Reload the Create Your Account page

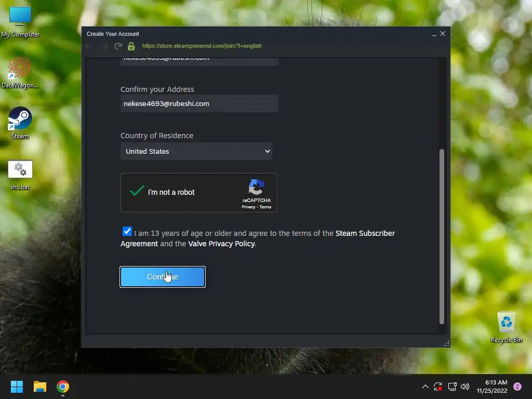pos(118,46)
